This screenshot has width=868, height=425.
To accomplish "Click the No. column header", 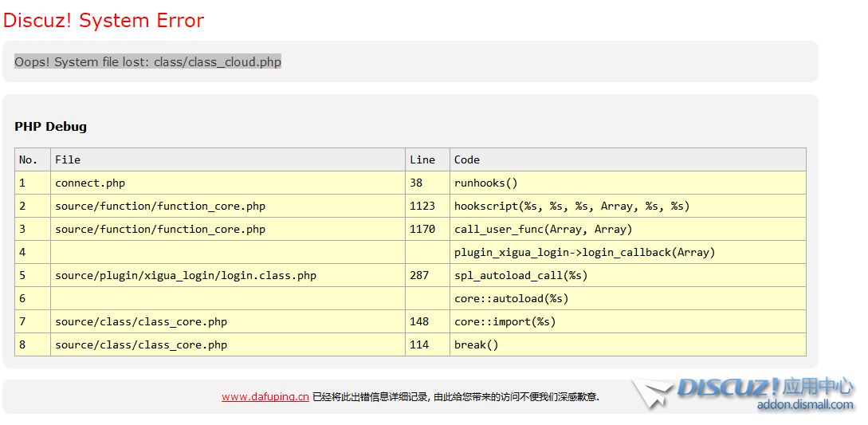I will (29, 159).
